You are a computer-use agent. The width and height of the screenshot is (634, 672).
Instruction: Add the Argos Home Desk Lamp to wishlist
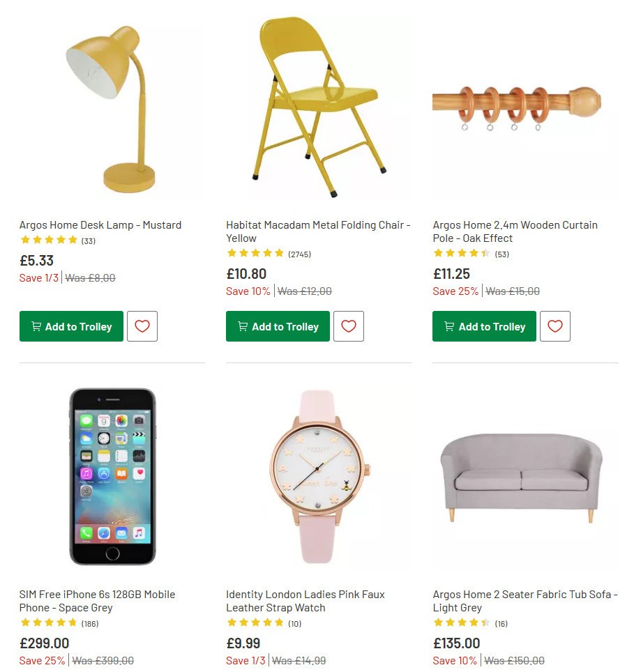[x=142, y=326]
